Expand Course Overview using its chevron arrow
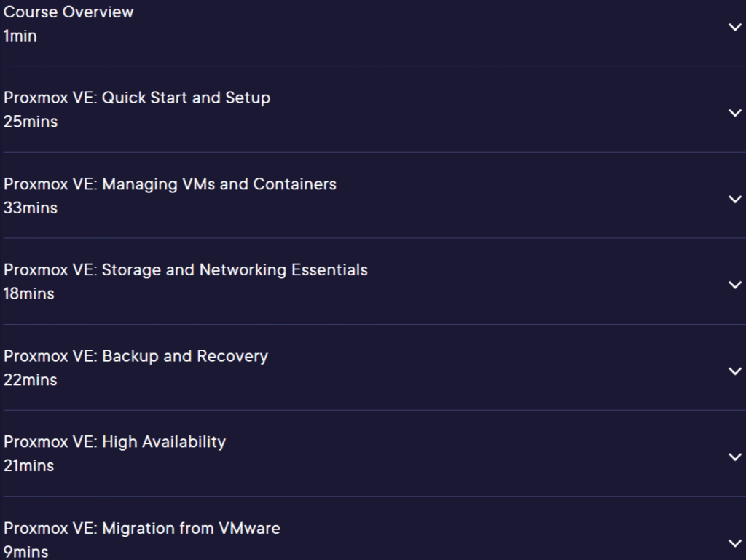Viewport: 746px width, 560px height. (735, 28)
